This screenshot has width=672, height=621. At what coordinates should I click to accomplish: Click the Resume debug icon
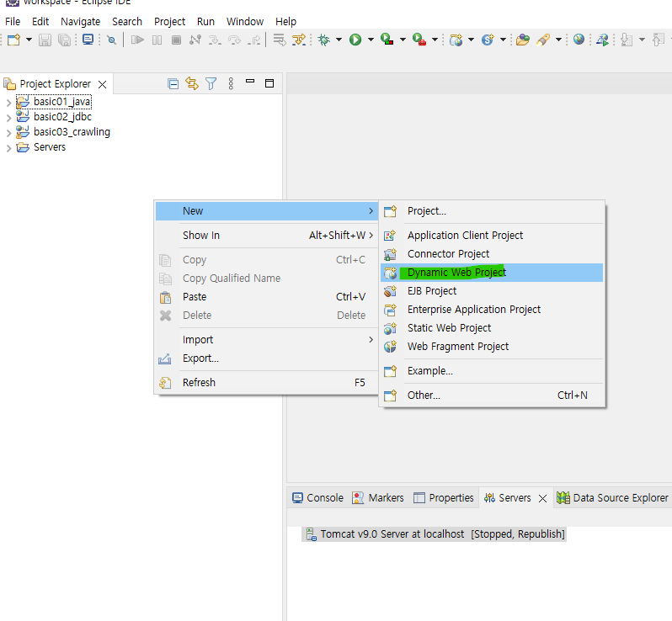(137, 40)
